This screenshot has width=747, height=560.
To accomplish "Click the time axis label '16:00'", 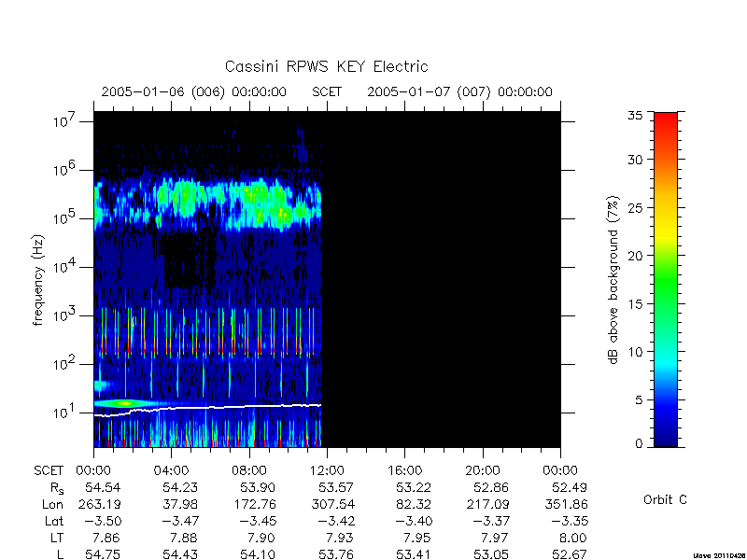I will [404, 471].
